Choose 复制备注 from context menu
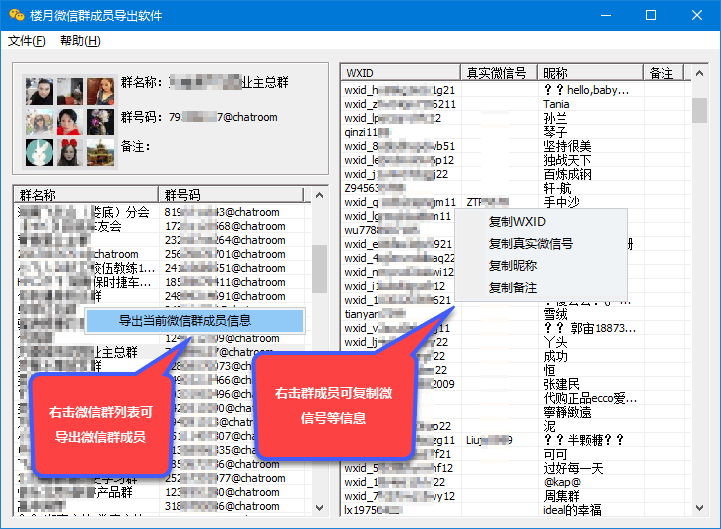Screen dimensions: 721x529 pos(513,288)
